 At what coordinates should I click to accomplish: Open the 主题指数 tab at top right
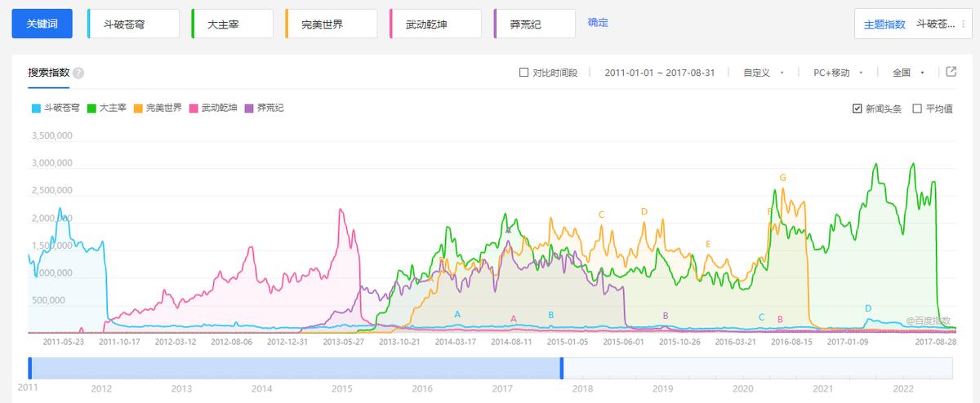click(884, 24)
